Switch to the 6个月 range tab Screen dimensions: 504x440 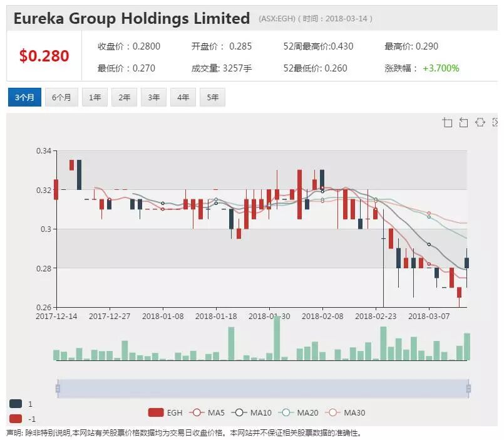pos(61,97)
